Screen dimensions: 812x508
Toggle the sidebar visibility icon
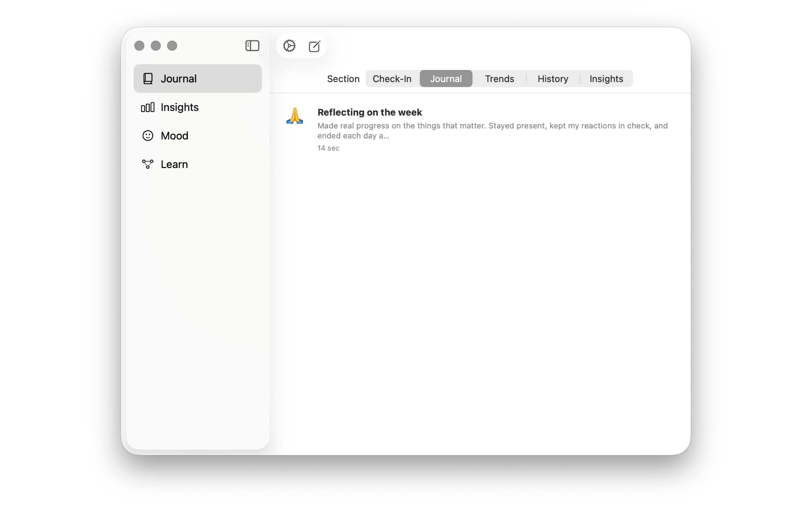pyautogui.click(x=252, y=46)
